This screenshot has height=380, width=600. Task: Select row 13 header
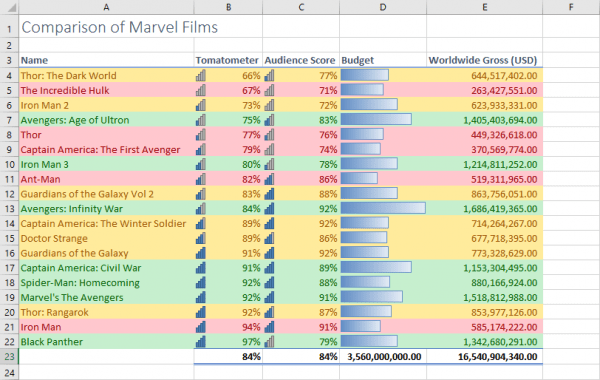(x=9, y=209)
